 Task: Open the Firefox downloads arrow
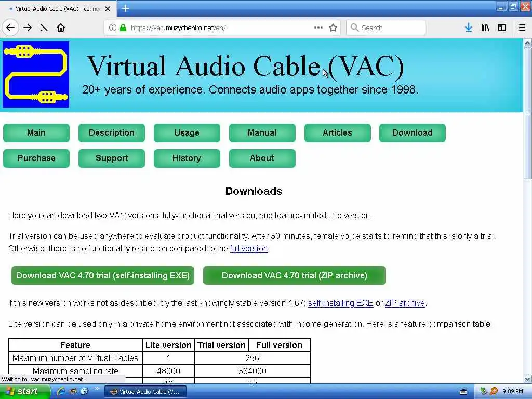coord(469,28)
